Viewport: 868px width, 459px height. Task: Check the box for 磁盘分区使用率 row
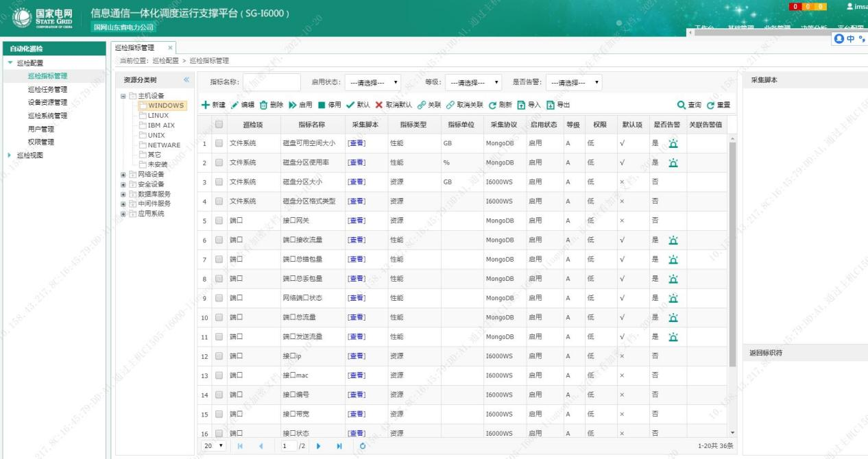coord(219,163)
